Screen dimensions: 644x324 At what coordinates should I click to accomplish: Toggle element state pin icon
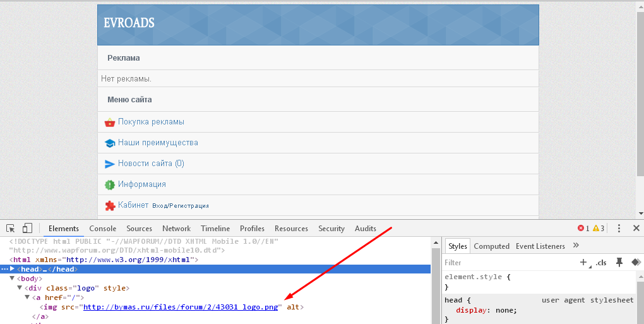(x=619, y=262)
